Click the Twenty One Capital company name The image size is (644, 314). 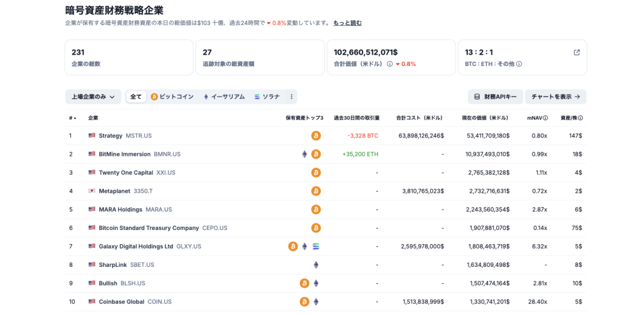point(126,173)
